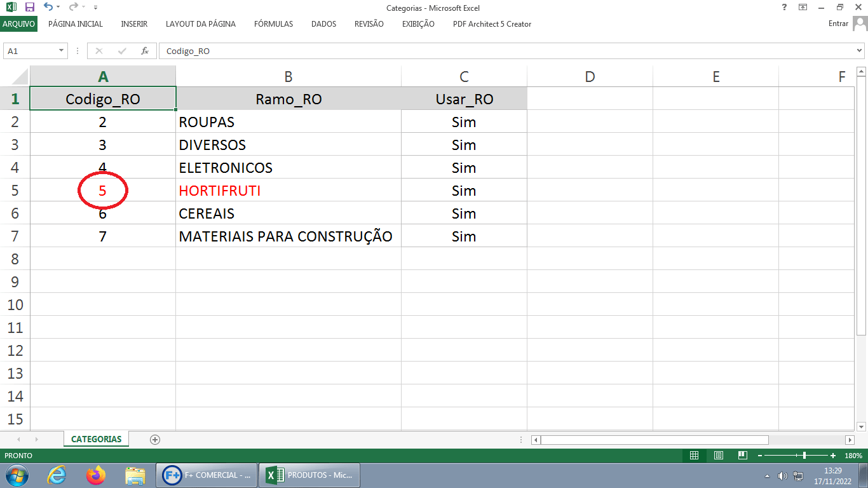This screenshot has height=488, width=868.
Task: Open the Customize Quick Access Toolbar dropdown
Action: pos(95,8)
